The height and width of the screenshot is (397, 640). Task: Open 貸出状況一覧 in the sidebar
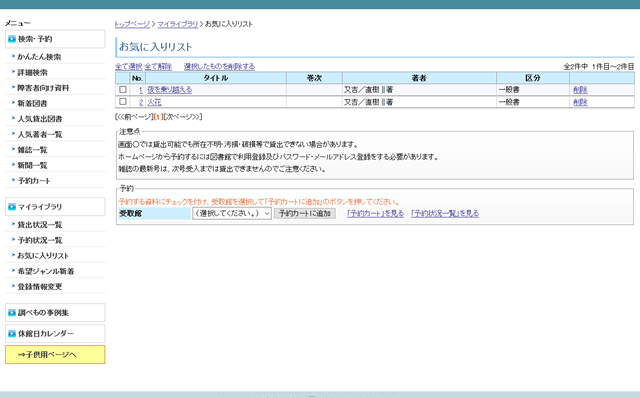pos(40,225)
